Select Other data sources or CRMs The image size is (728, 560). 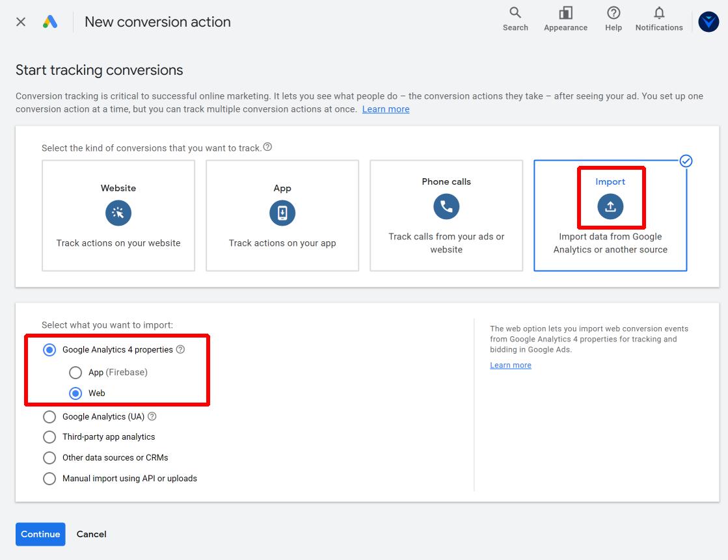[49, 458]
